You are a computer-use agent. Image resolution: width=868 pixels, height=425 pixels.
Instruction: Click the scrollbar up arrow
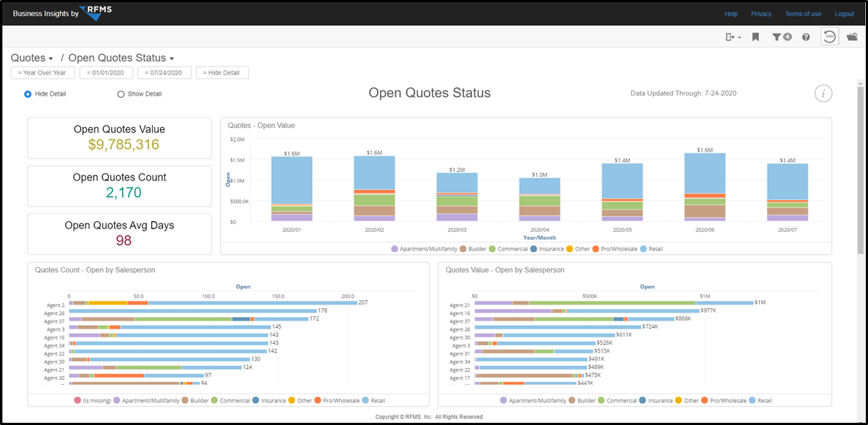tap(860, 83)
